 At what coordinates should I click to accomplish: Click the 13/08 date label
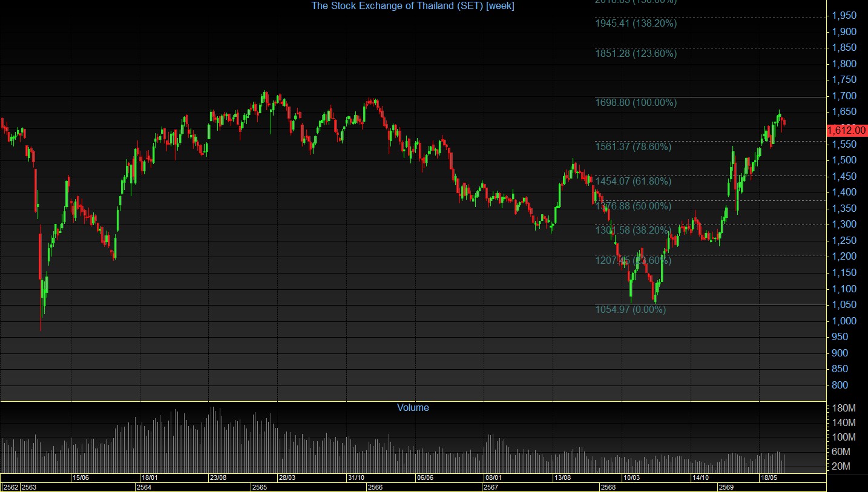point(563,478)
